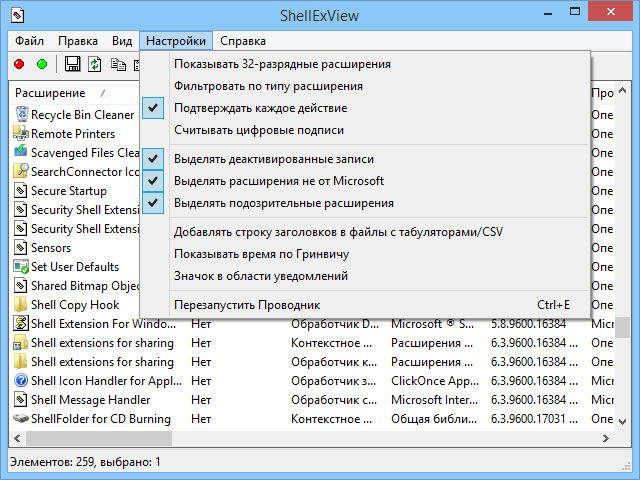Screen dimensions: 640x480
Task: Select the 'Recycle Bin Cleaner' row text
Action: coord(82,115)
